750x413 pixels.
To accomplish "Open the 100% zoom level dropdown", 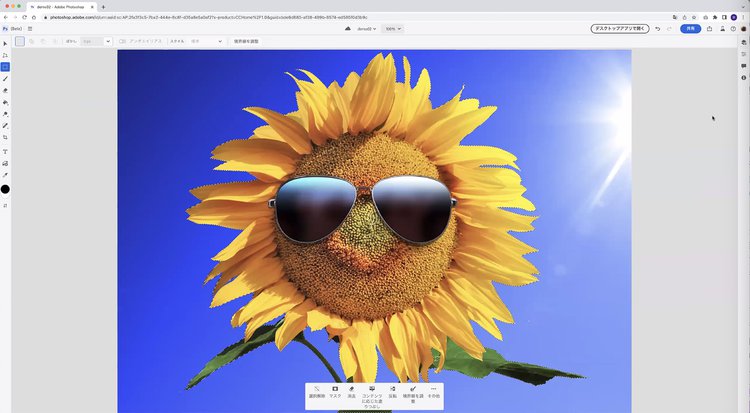I will 393,29.
